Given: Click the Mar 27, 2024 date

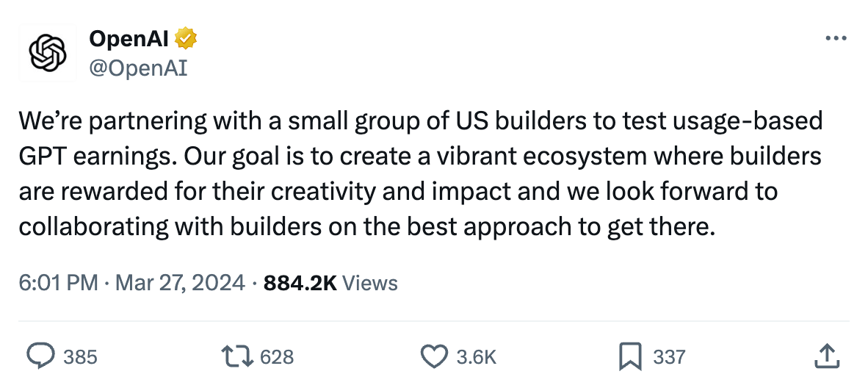Looking at the screenshot, I should [x=180, y=283].
